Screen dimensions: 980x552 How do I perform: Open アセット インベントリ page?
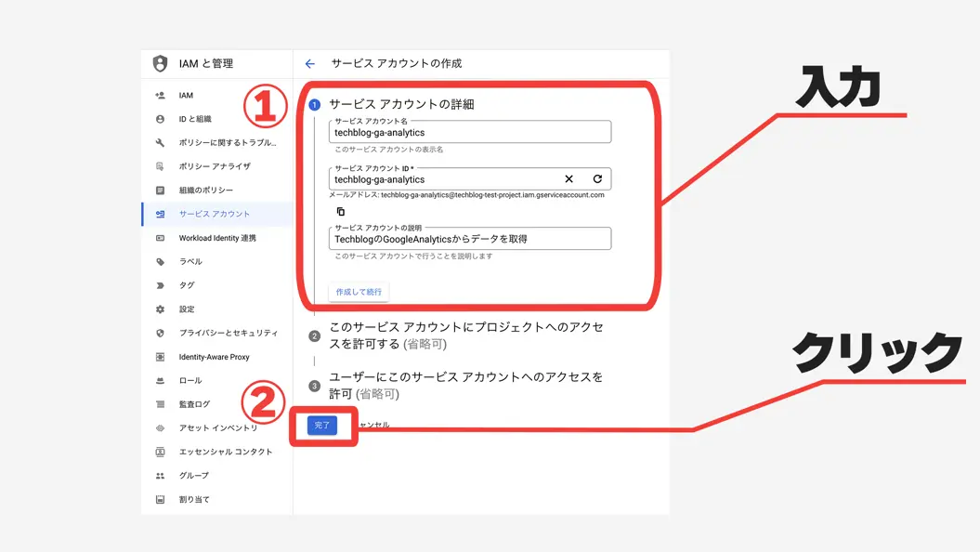[x=216, y=427]
